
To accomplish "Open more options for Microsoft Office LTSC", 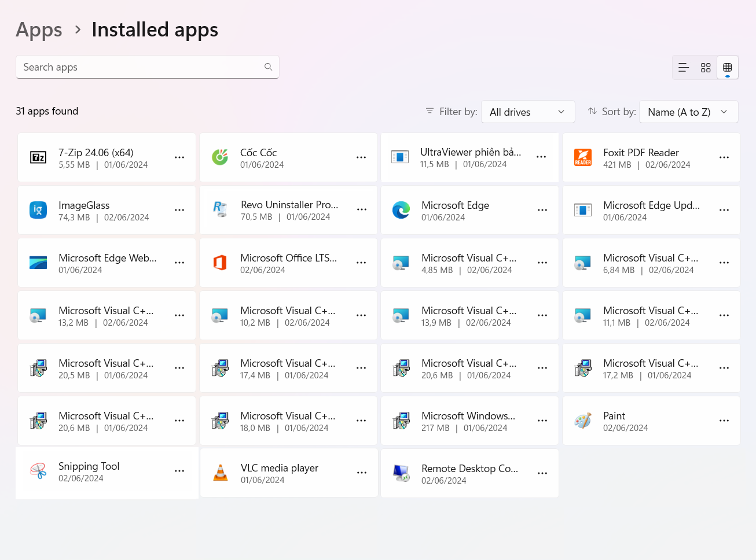I will (x=361, y=263).
